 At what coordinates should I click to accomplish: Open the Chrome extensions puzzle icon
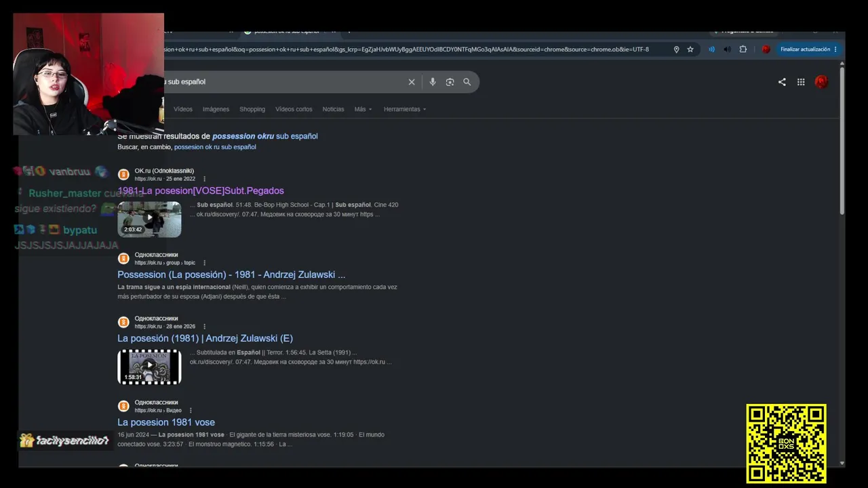(743, 49)
